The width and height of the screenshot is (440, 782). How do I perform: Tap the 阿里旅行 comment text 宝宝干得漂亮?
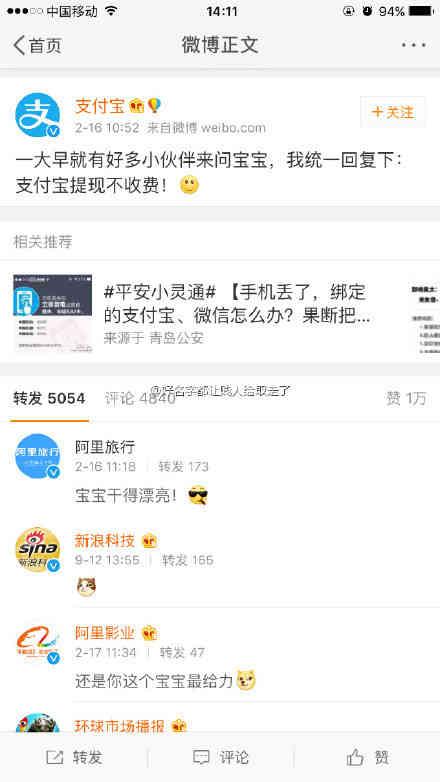pyautogui.click(x=126, y=495)
